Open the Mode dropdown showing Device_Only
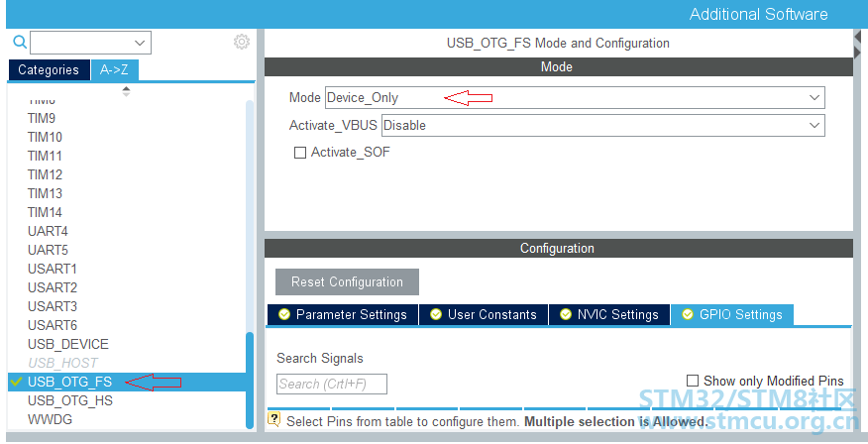Viewport: 868px width, 444px height. (575, 97)
